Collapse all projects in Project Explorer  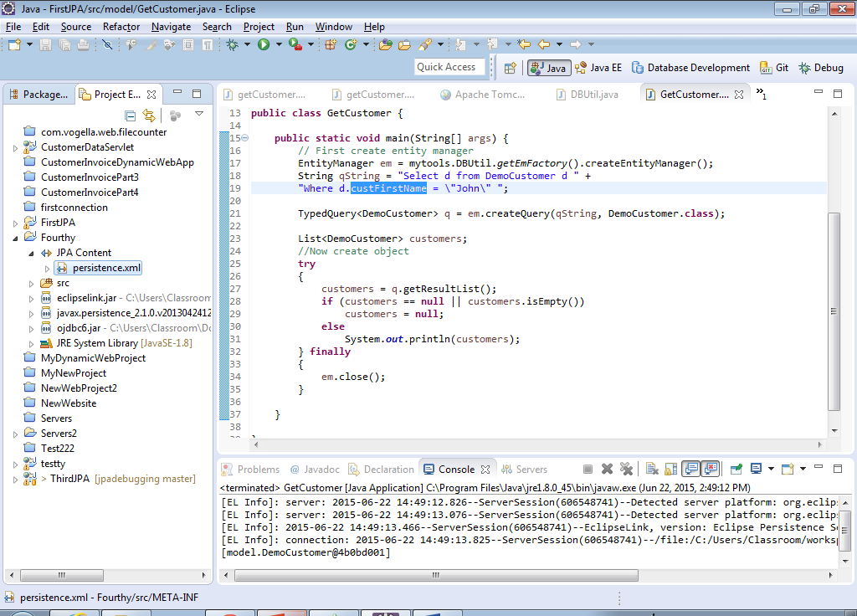pos(131,116)
